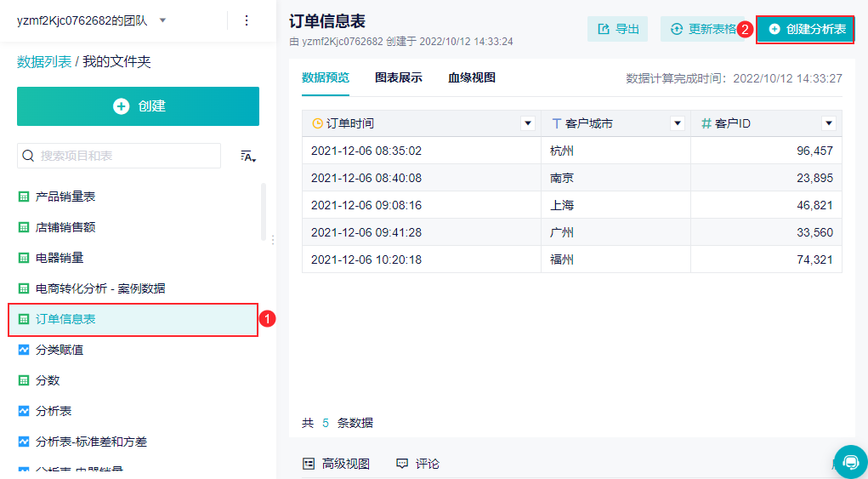This screenshot has height=479, width=868.
Task: Open the 客户城市 column dropdown
Action: pos(678,123)
